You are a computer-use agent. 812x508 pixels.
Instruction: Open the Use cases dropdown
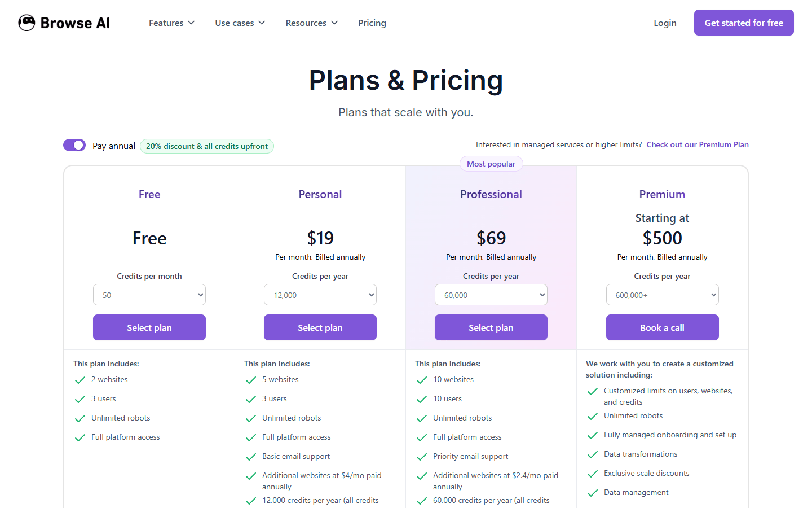(240, 23)
